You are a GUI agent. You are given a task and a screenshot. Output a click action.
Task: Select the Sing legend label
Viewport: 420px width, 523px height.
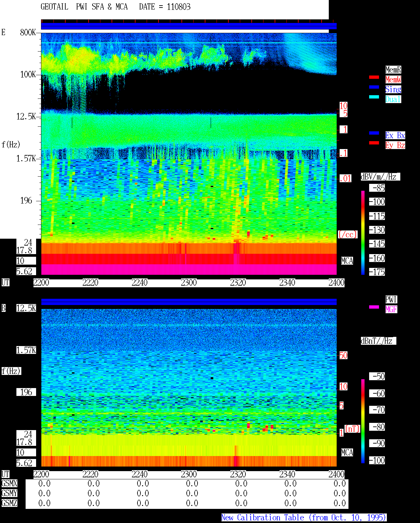[x=393, y=89]
